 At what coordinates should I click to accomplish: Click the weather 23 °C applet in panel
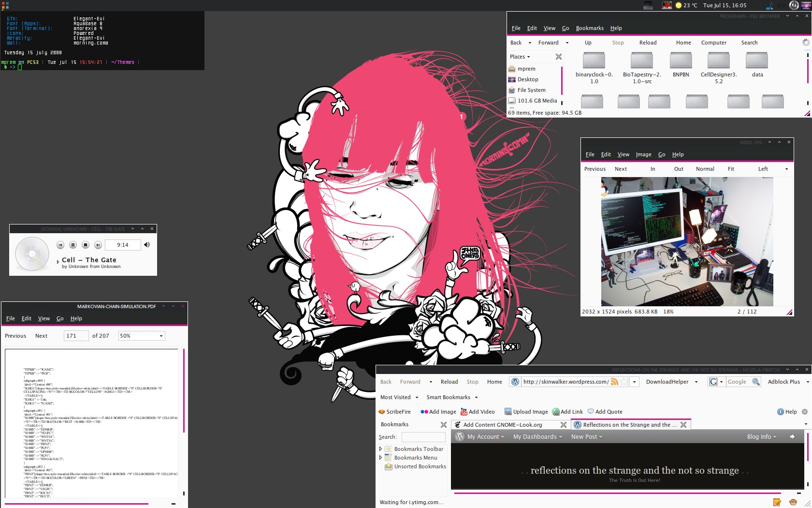click(x=686, y=5)
